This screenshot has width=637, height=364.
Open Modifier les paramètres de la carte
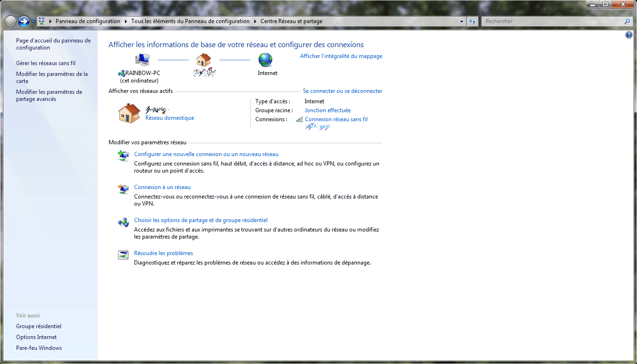pyautogui.click(x=52, y=78)
